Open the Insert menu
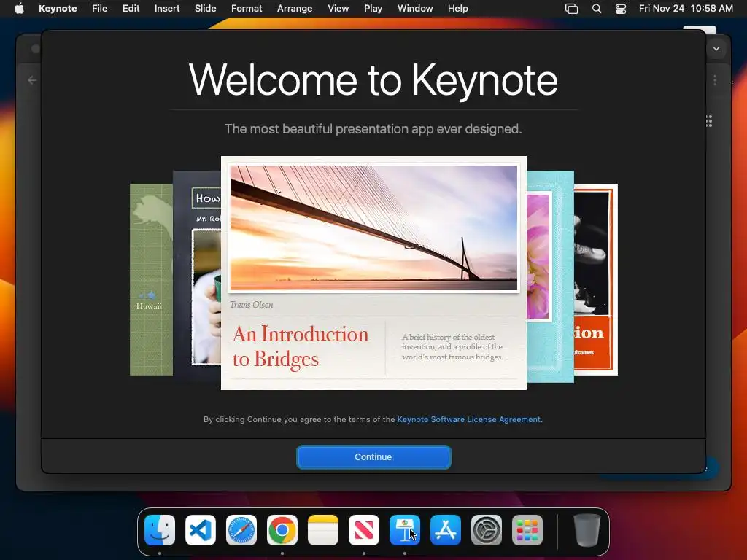 167,8
